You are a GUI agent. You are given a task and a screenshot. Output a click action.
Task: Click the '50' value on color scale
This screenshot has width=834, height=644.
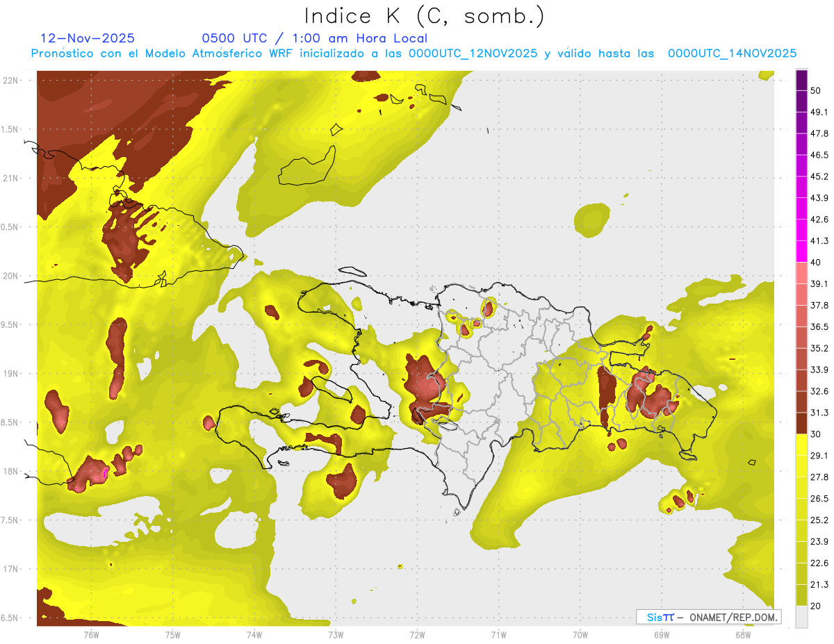(816, 91)
